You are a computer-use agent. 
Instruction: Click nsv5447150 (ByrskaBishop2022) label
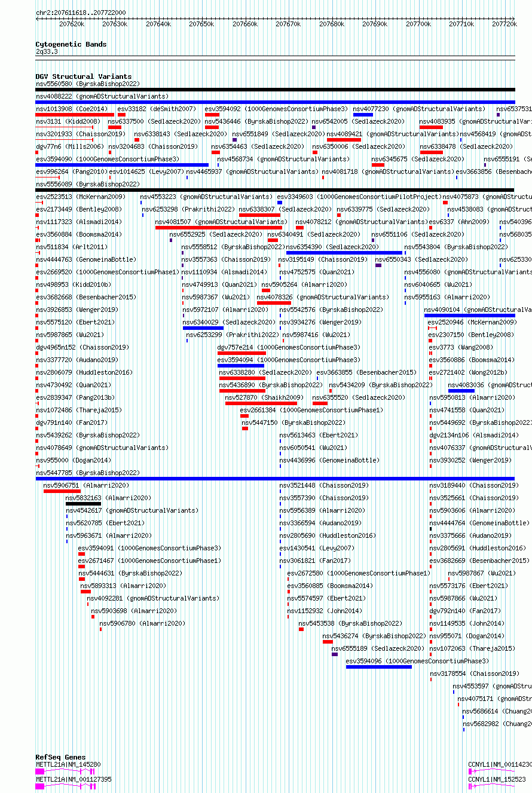(x=293, y=422)
